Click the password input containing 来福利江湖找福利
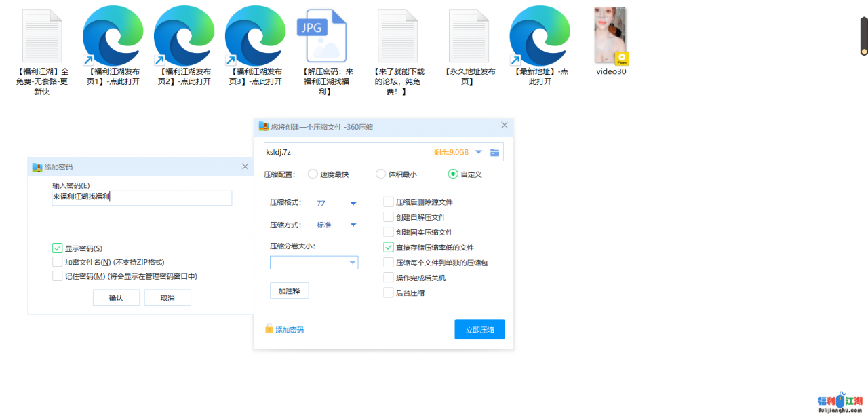Viewport: 868px width, 418px height. [142, 197]
